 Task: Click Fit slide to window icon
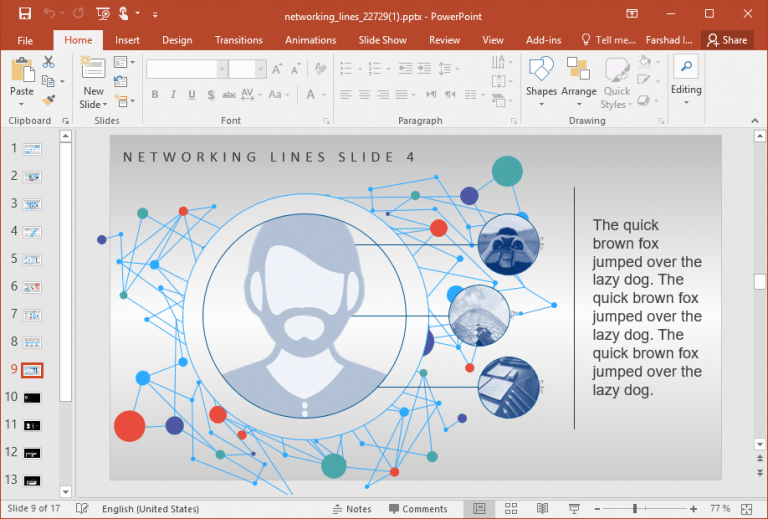click(749, 509)
